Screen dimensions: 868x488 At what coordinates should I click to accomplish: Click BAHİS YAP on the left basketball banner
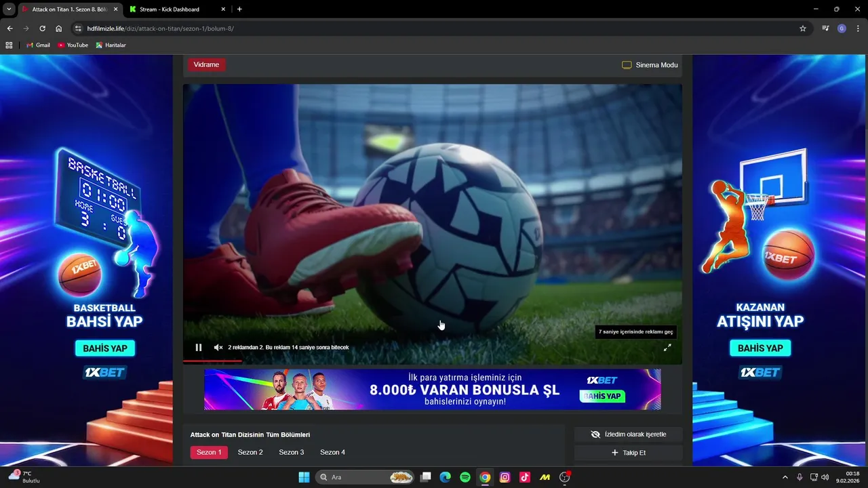coord(105,348)
